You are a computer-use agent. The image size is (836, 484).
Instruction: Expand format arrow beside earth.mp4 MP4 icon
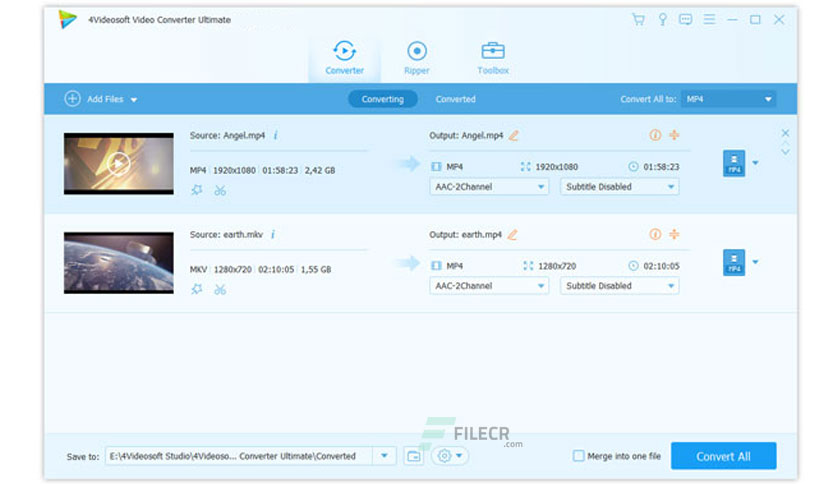pyautogui.click(x=755, y=262)
